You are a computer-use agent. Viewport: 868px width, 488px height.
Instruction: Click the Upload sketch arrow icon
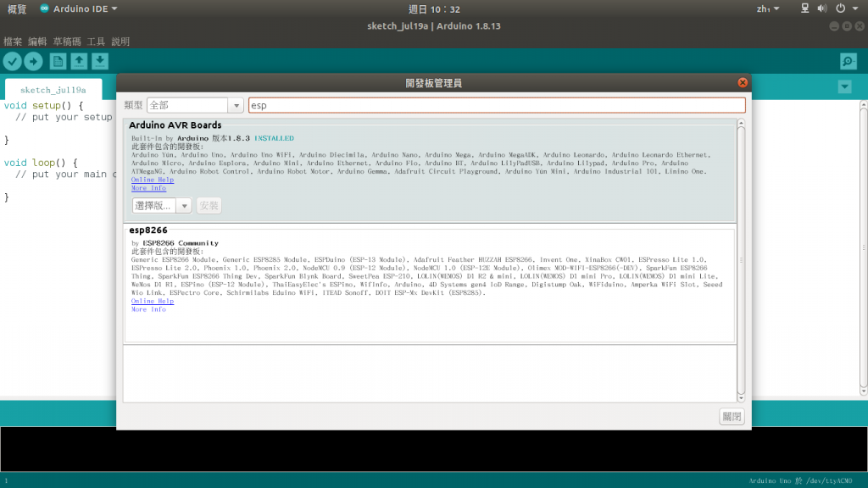pos(33,61)
